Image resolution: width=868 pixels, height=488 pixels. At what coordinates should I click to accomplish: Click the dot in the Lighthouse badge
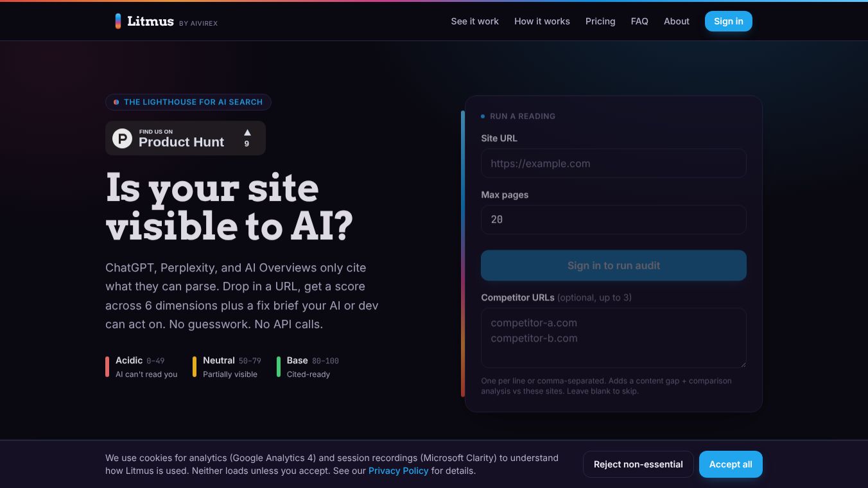[116, 102]
